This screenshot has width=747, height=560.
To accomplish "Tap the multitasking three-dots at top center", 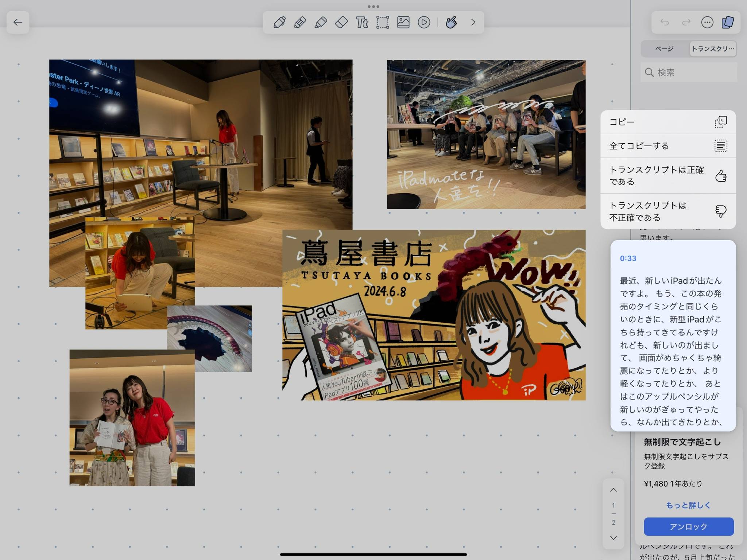I will 373,7.
